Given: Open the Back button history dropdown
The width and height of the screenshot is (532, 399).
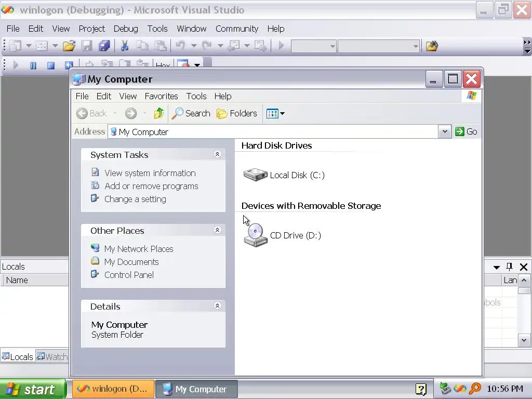Looking at the screenshot, I should (115, 113).
